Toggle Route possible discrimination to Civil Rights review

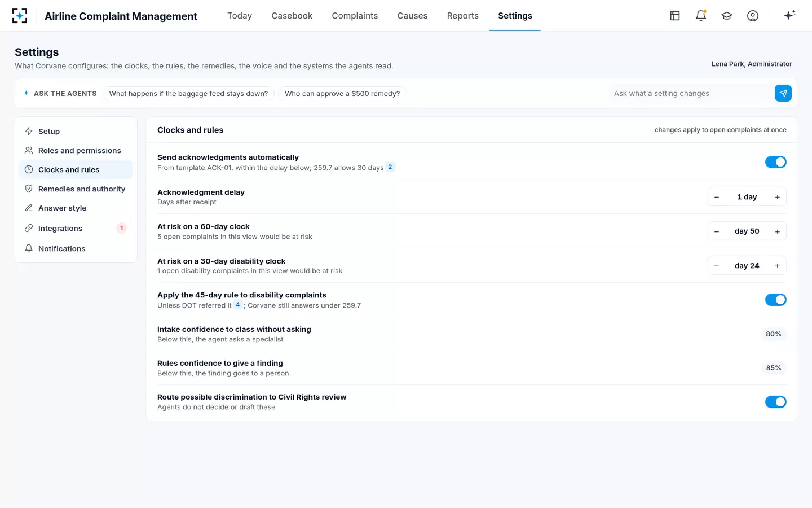click(776, 402)
